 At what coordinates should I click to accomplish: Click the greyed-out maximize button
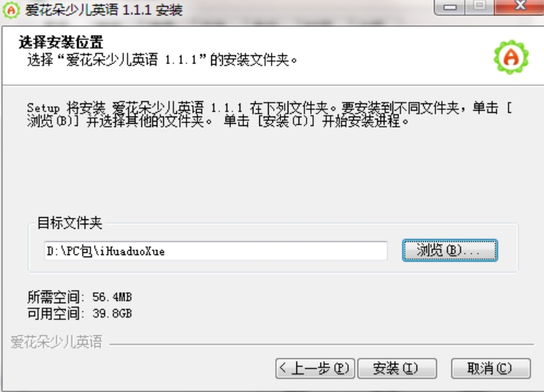point(480,7)
